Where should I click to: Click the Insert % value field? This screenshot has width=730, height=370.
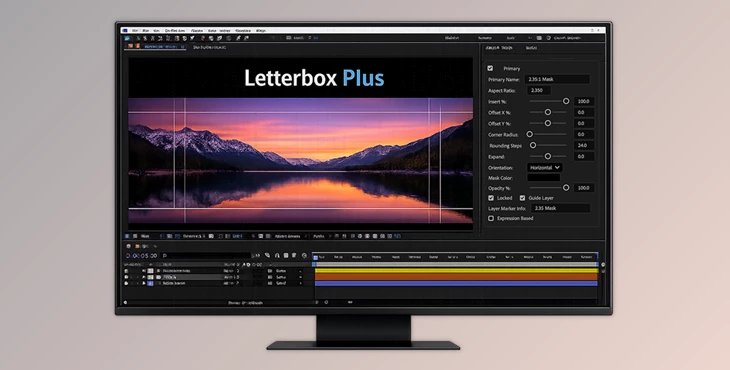pos(584,101)
